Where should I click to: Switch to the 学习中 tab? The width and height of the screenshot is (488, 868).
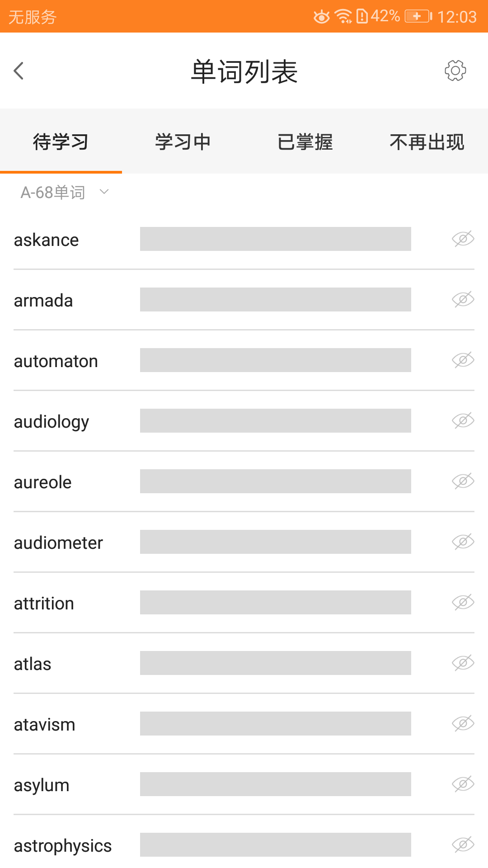183,142
